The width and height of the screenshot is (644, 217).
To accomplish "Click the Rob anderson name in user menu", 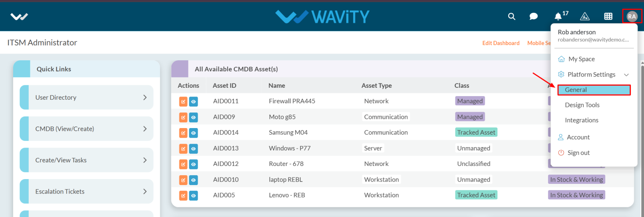I will pos(577,32).
